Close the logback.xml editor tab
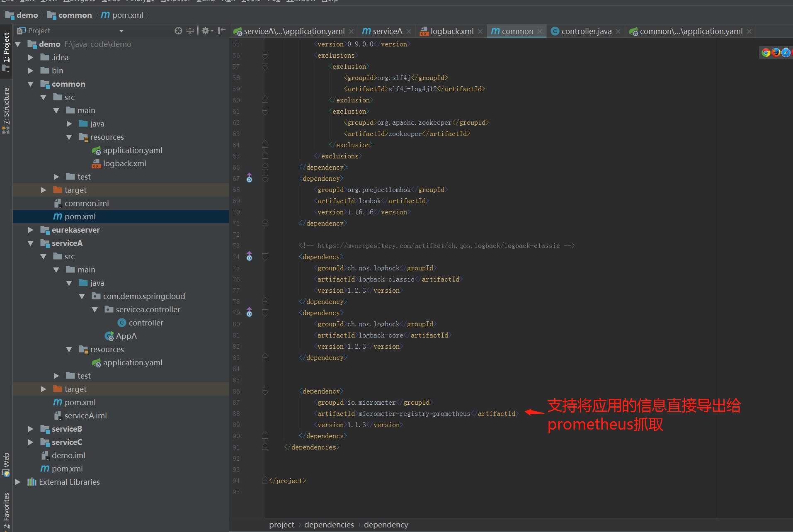Viewport: 793px width, 532px height. coord(480,32)
